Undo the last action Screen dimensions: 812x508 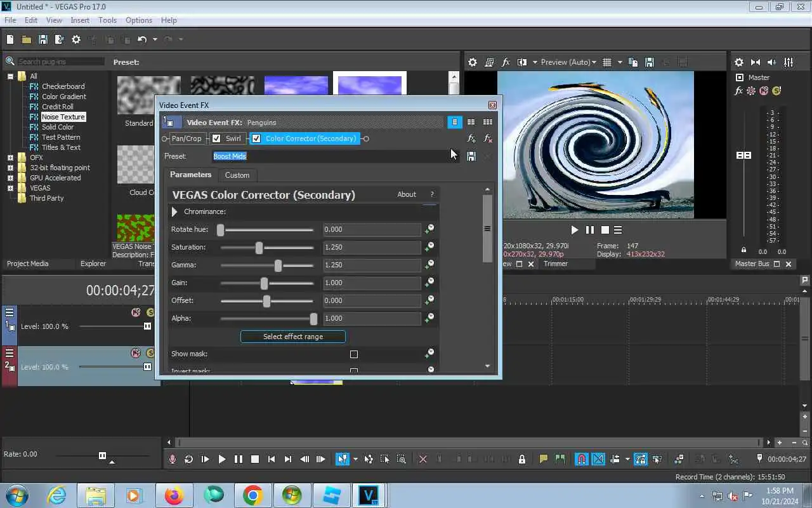click(142, 39)
